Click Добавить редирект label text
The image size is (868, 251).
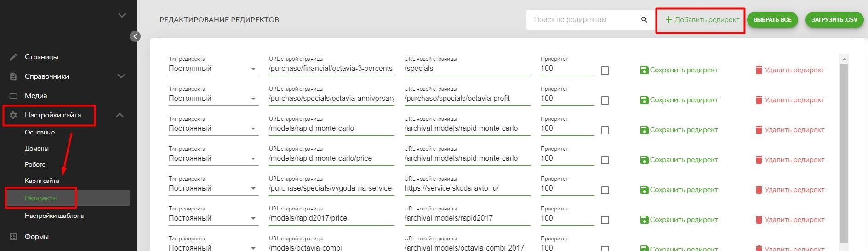click(707, 20)
